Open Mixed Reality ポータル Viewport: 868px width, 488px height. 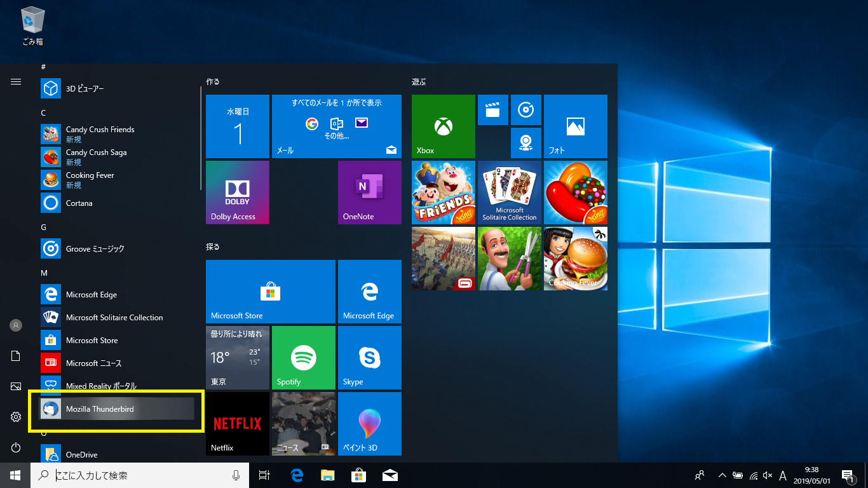118,385
